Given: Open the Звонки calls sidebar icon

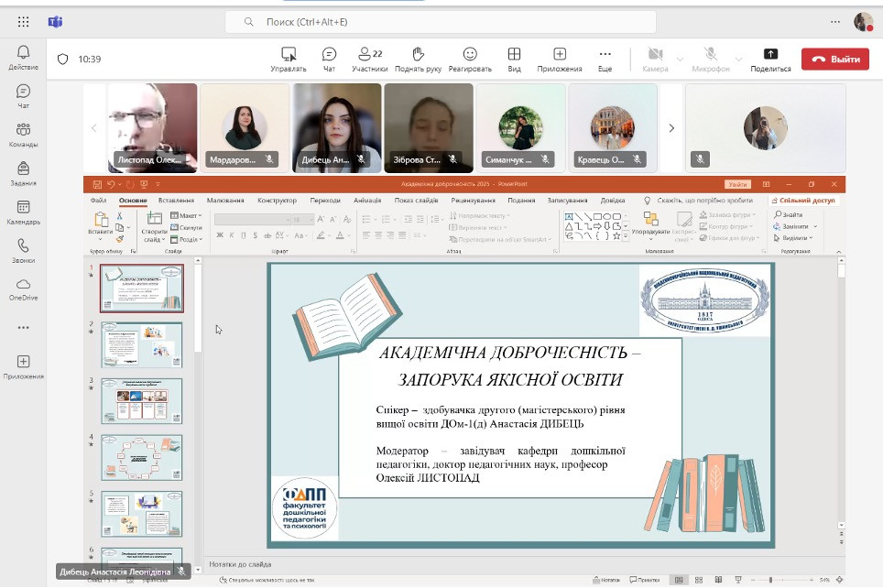Looking at the screenshot, I should coord(23,251).
